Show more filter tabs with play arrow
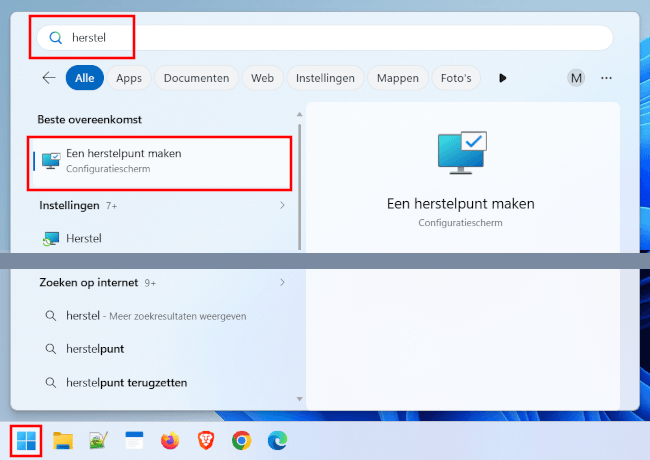This screenshot has width=650, height=460. 502,78
